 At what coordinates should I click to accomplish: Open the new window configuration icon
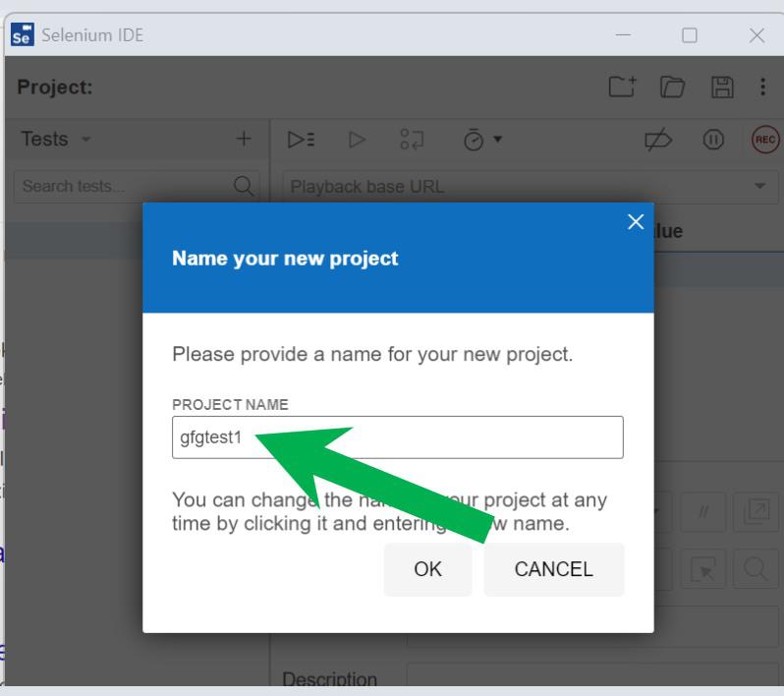click(x=756, y=512)
